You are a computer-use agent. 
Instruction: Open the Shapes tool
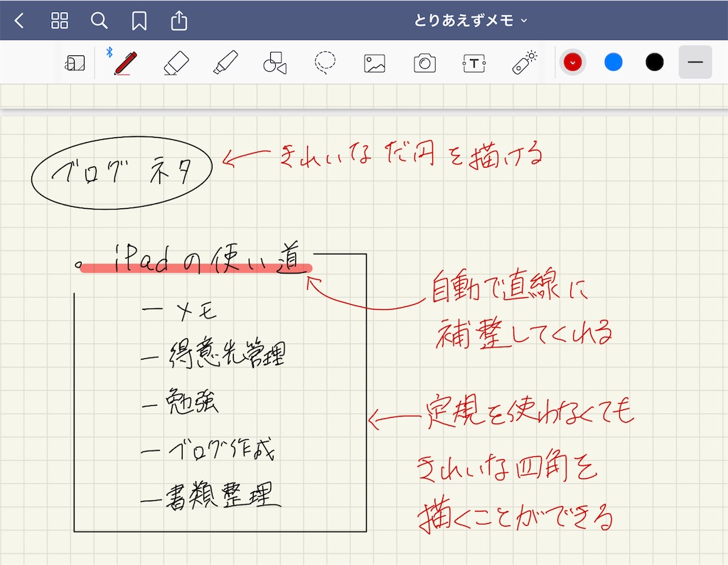tap(275, 63)
